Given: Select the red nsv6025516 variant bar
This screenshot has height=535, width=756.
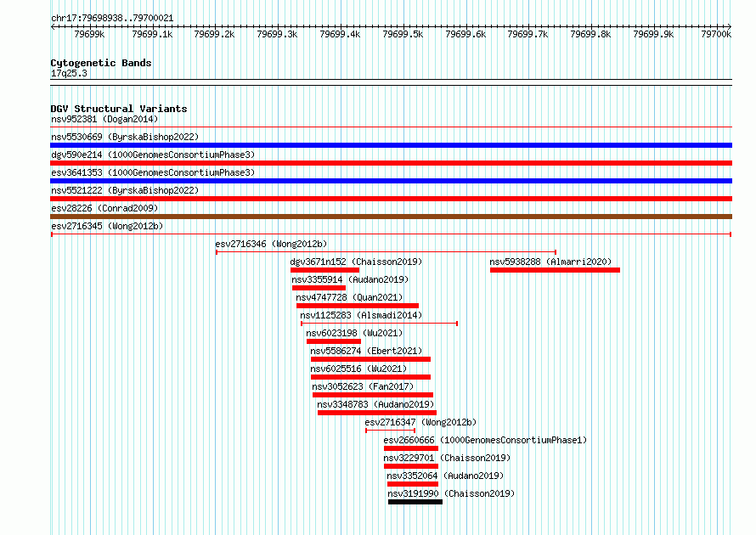Looking at the screenshot, I should pyautogui.click(x=370, y=377).
